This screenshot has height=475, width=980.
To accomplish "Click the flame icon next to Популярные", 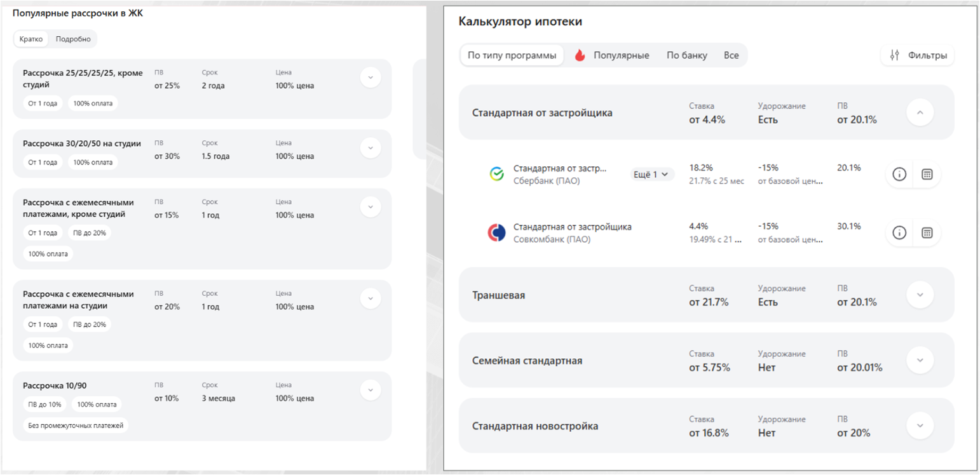I will click(580, 55).
